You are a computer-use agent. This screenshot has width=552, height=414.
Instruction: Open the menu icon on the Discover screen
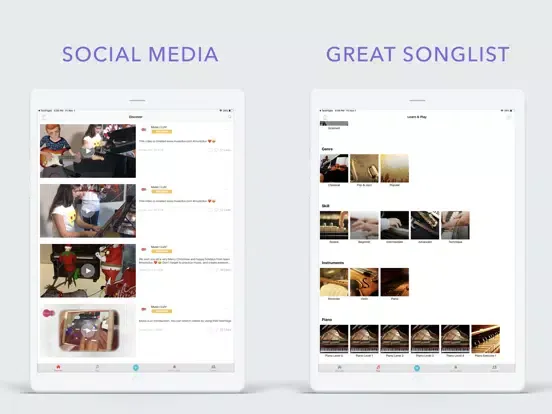[44, 117]
